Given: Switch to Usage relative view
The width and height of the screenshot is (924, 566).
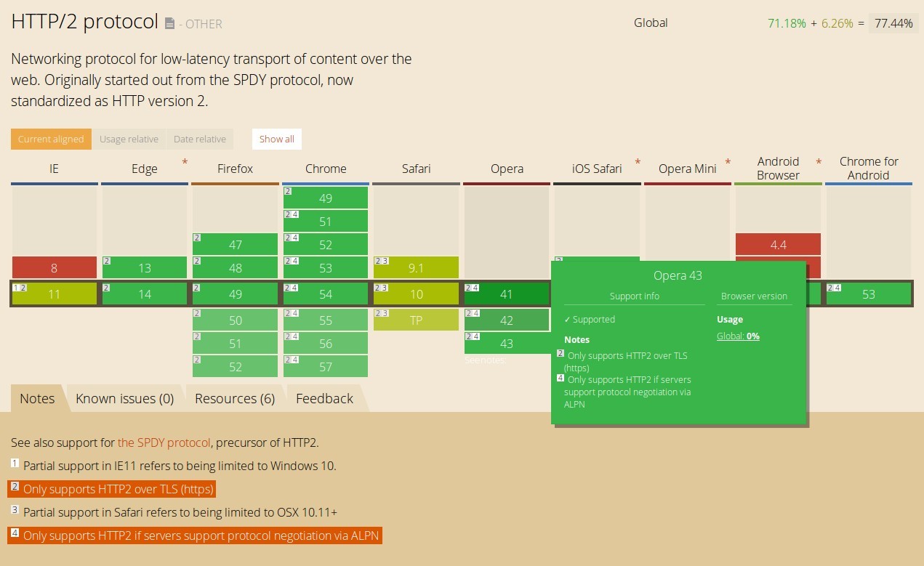Looking at the screenshot, I should click(129, 139).
